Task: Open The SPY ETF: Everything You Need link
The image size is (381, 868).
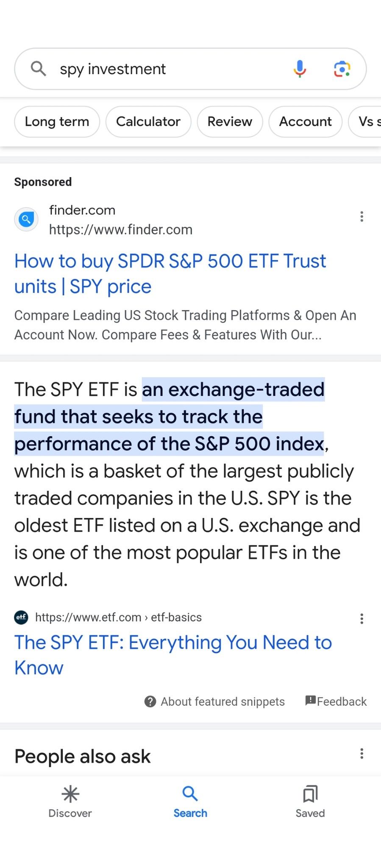Action: click(173, 655)
